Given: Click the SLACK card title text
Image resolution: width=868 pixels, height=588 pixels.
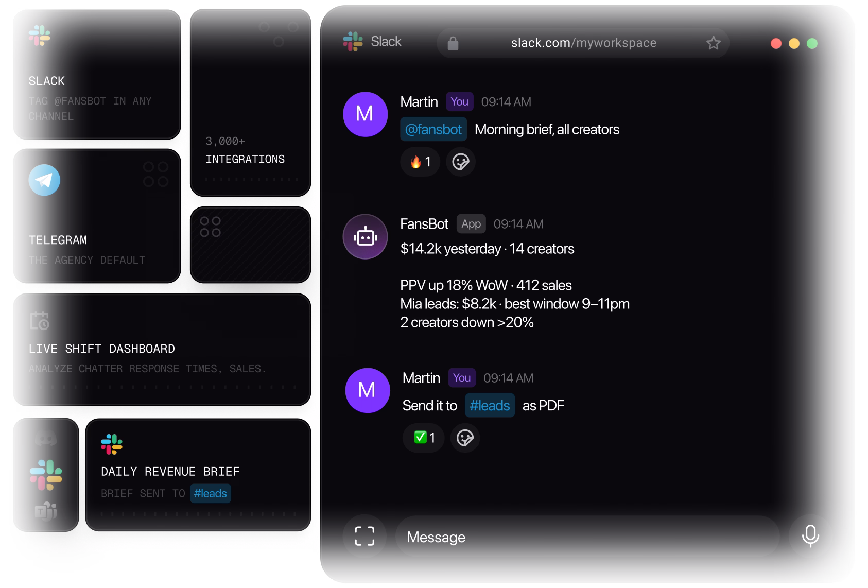Looking at the screenshot, I should tap(47, 81).
